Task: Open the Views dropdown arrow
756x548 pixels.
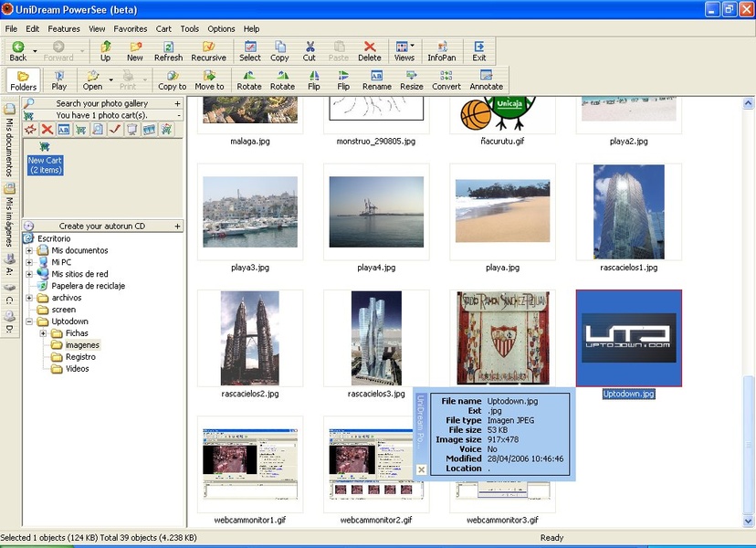Action: pyautogui.click(x=412, y=46)
